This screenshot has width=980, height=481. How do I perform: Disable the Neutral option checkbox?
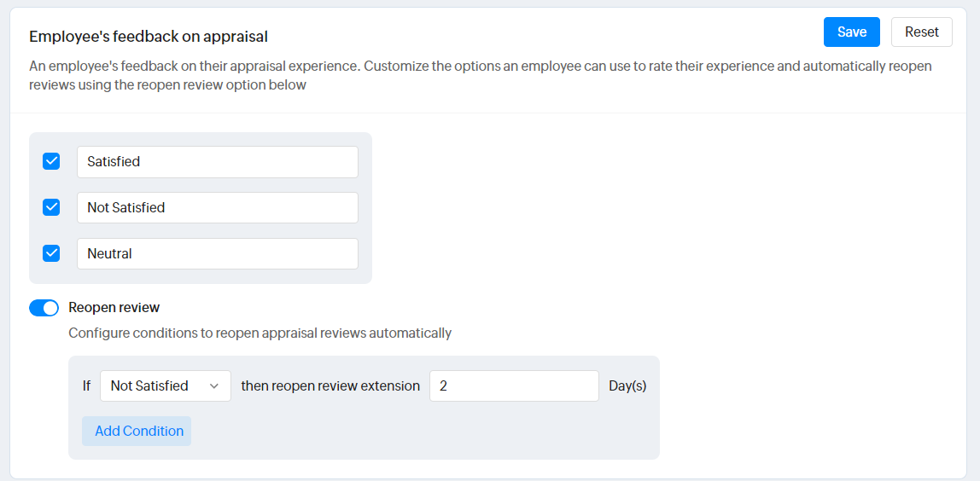point(51,253)
